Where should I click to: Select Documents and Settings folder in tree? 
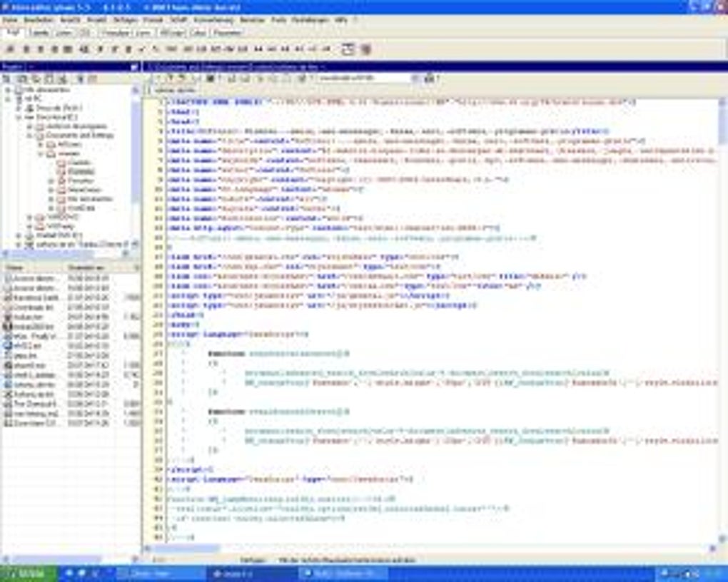pyautogui.click(x=80, y=135)
